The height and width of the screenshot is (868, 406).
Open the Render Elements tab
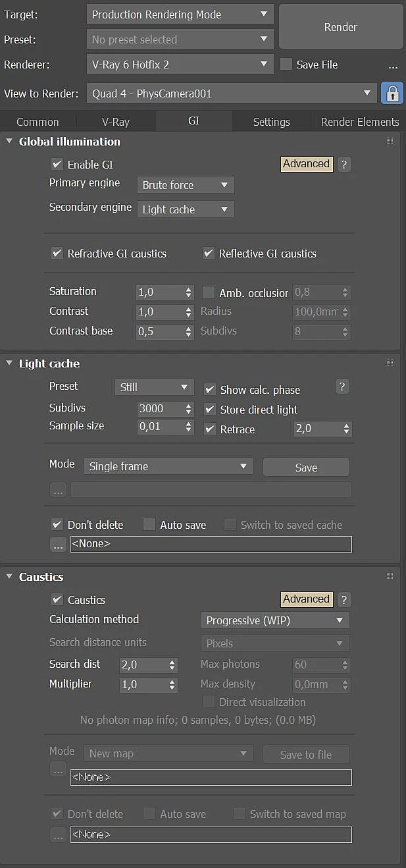pyautogui.click(x=360, y=122)
